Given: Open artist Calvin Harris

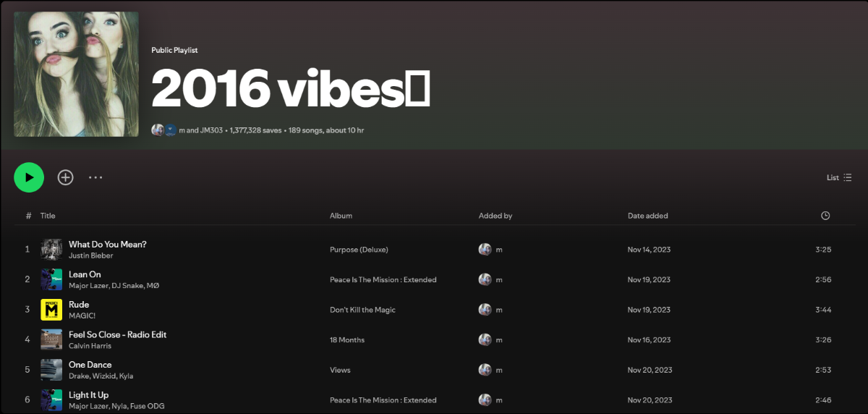Looking at the screenshot, I should (x=90, y=346).
